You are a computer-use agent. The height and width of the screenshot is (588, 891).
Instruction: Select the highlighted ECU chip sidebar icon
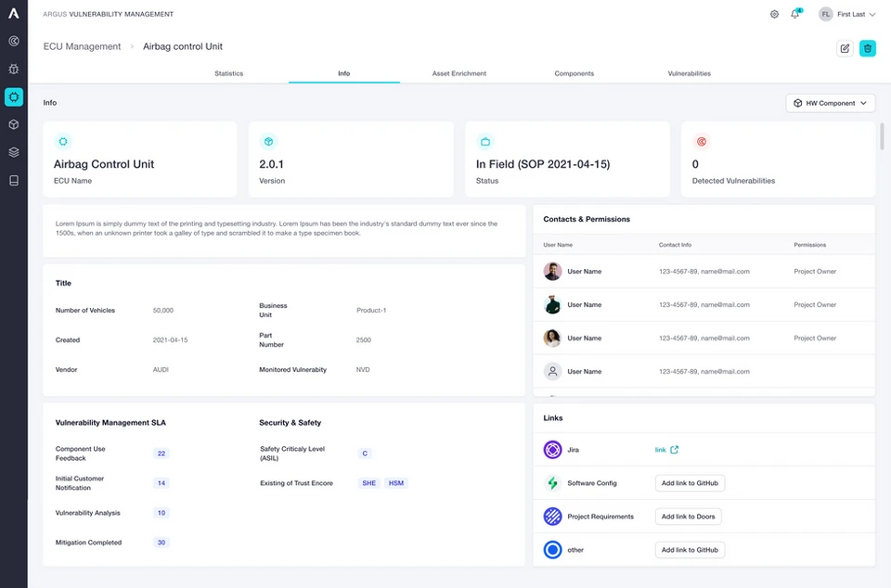[14, 96]
